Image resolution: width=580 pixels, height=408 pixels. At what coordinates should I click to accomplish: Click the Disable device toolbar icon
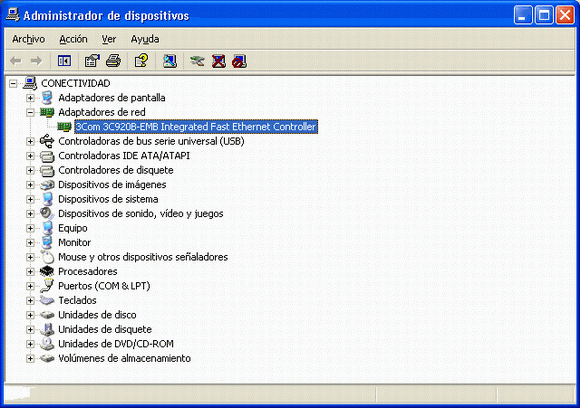(x=239, y=61)
